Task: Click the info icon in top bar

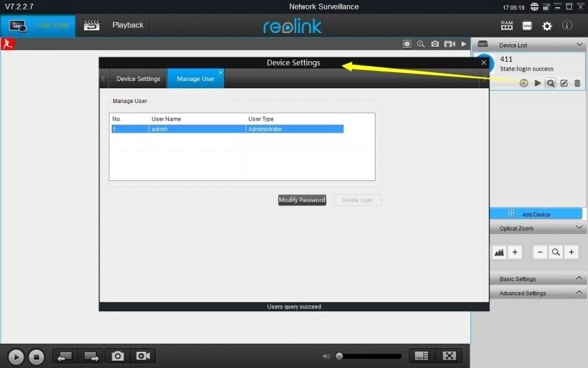Action: point(567,26)
